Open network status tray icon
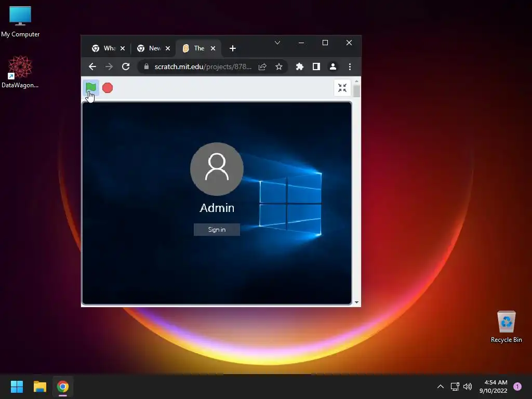532x399 pixels. pos(455,387)
